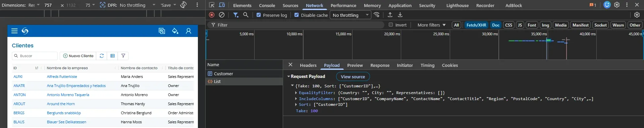This screenshot has height=128, width=644.
Task: Expand the Sort payload node
Action: (296, 104)
